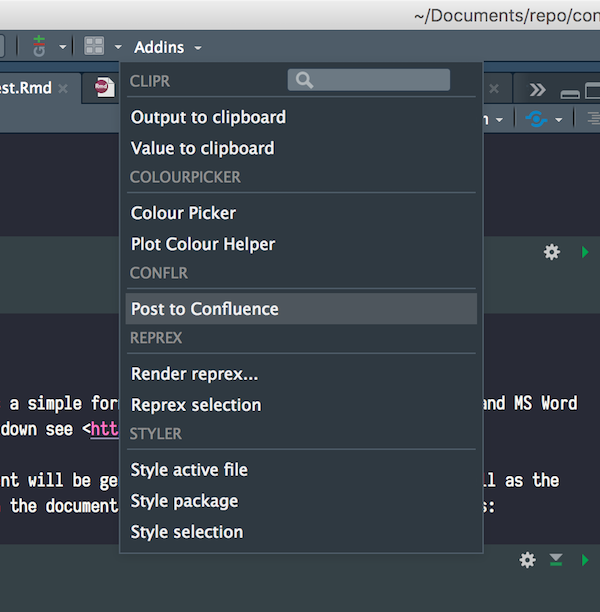Screen dimensions: 600x612
Task: Select Post to Confluence addin
Action: [x=205, y=309]
